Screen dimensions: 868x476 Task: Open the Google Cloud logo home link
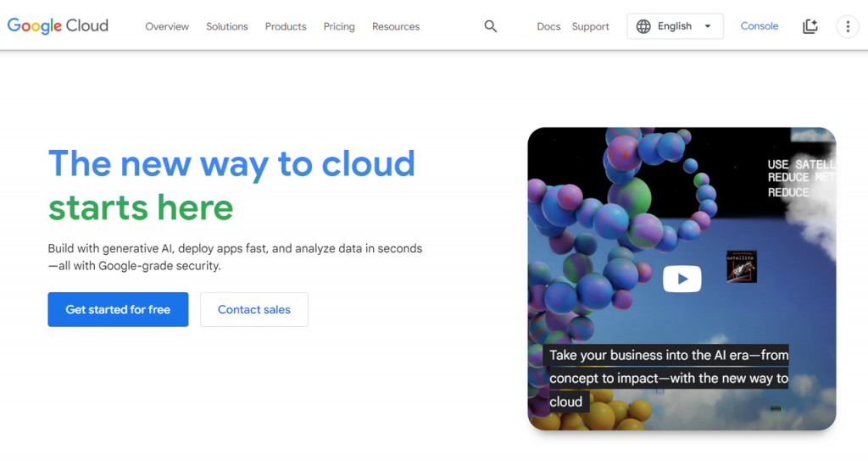(58, 25)
